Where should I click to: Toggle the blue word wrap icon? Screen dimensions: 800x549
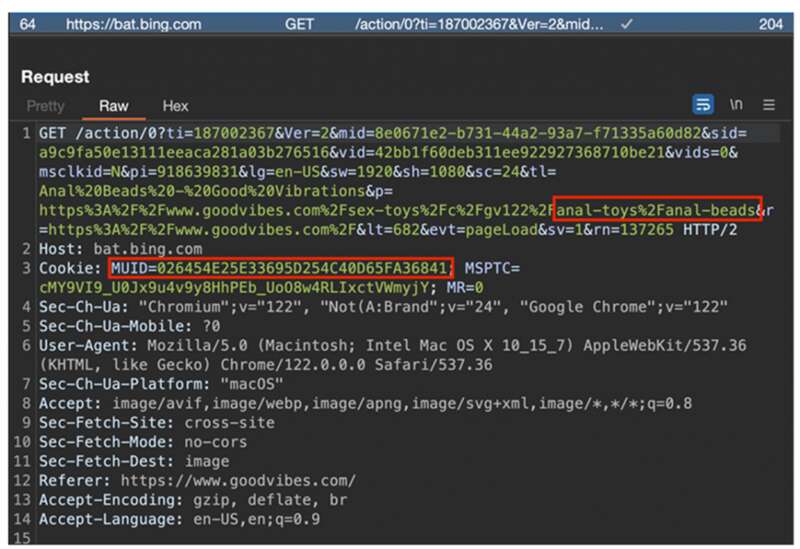coord(703,104)
